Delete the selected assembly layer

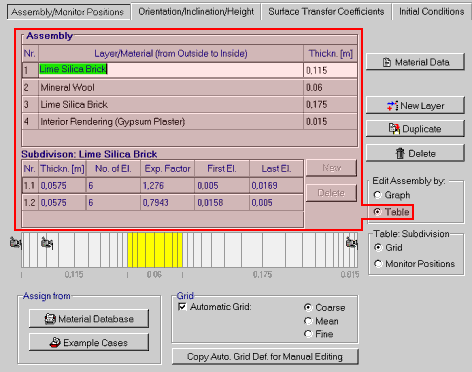(x=415, y=153)
